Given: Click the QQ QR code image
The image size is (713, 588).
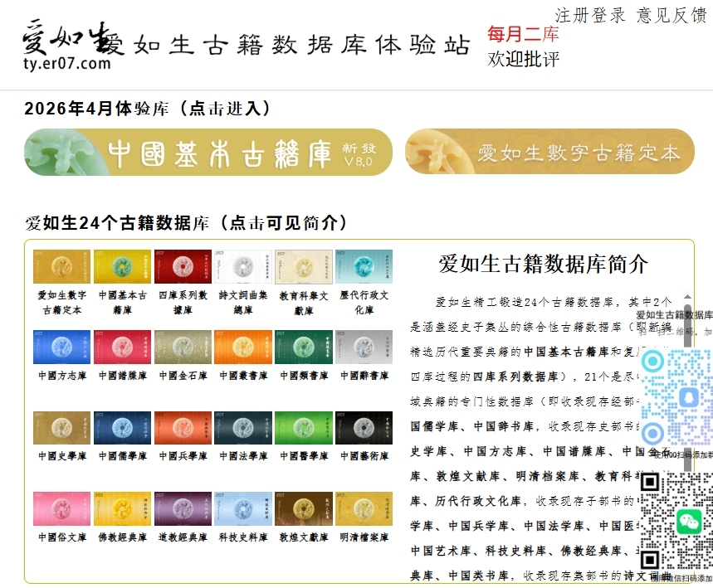Looking at the screenshot, I should point(677,398).
